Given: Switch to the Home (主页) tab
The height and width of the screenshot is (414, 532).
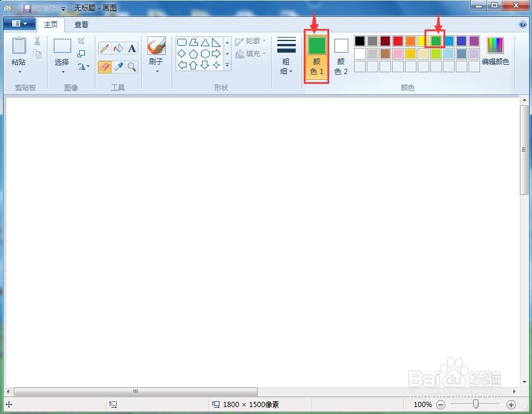Looking at the screenshot, I should click(51, 24).
